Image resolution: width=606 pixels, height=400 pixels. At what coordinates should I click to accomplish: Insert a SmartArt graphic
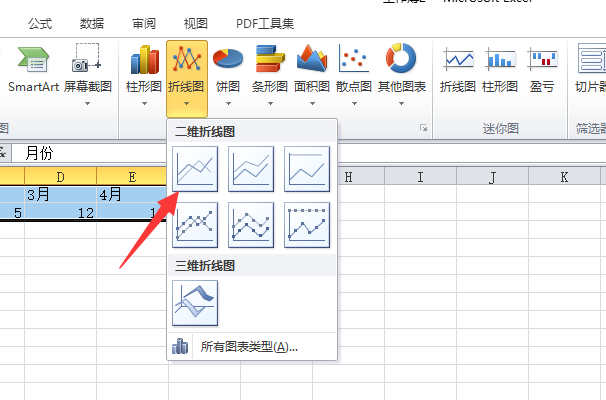click(33, 70)
